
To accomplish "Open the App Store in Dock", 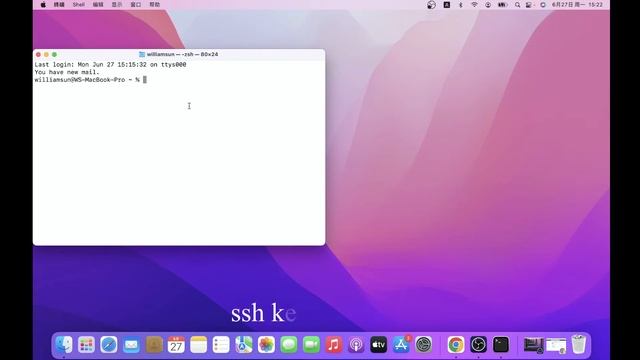I will [x=401, y=345].
